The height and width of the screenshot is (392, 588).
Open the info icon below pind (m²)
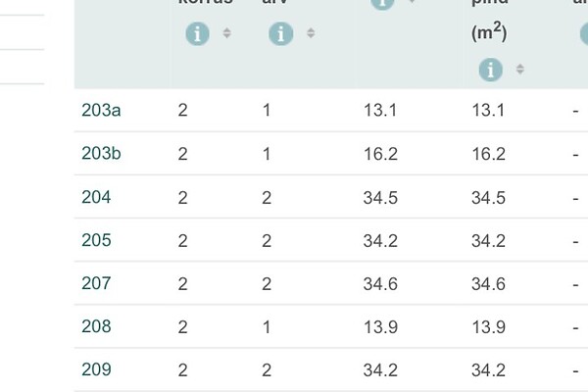coord(491,70)
